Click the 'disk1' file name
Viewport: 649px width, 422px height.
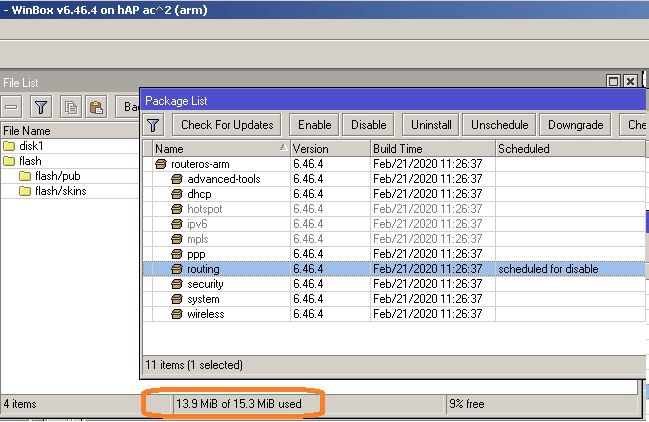click(x=31, y=146)
